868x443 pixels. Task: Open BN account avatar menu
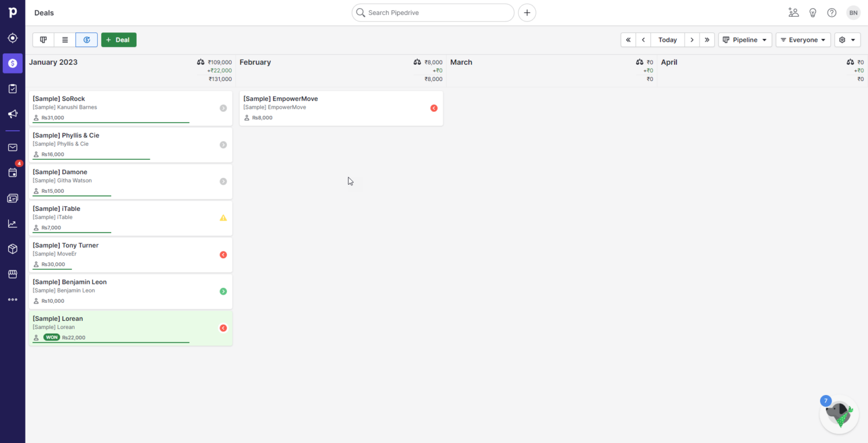click(854, 13)
